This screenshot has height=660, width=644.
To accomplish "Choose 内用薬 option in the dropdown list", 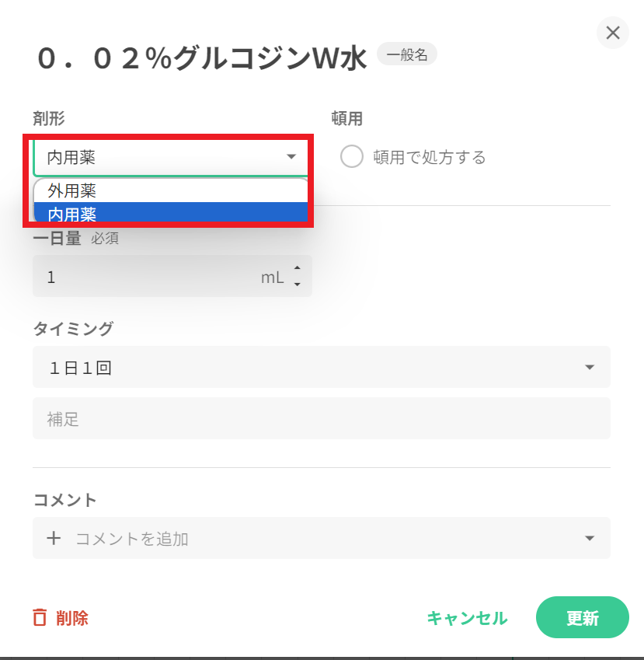I will pos(72,214).
